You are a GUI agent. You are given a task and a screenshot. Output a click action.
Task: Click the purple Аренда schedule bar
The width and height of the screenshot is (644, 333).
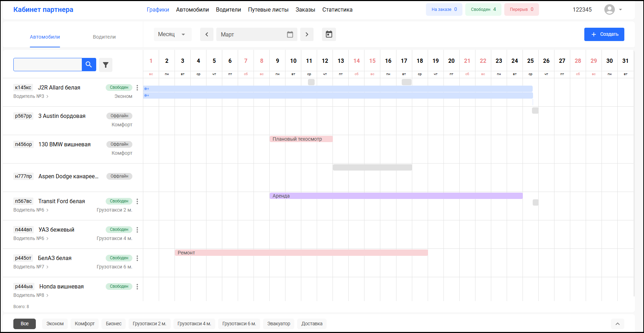[x=396, y=196]
